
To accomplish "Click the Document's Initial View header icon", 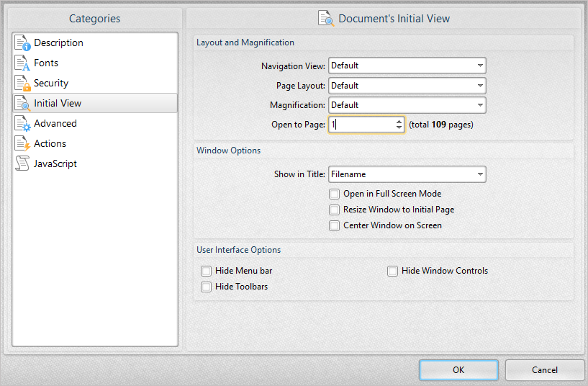I will point(326,18).
